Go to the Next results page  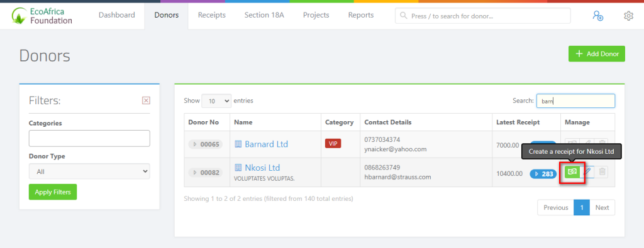coord(602,207)
